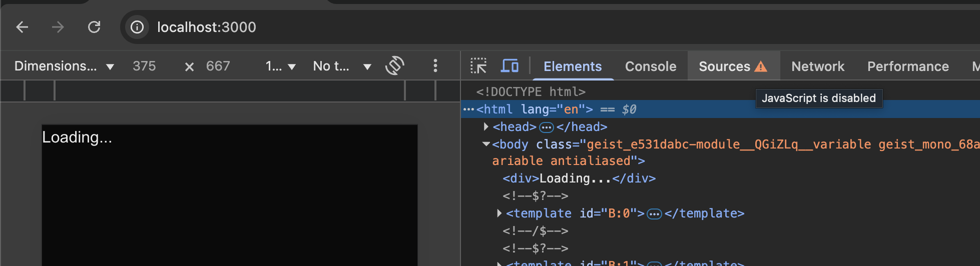Focus the localhost:3000 address field
This screenshot has height=266, width=980.
click(206, 27)
